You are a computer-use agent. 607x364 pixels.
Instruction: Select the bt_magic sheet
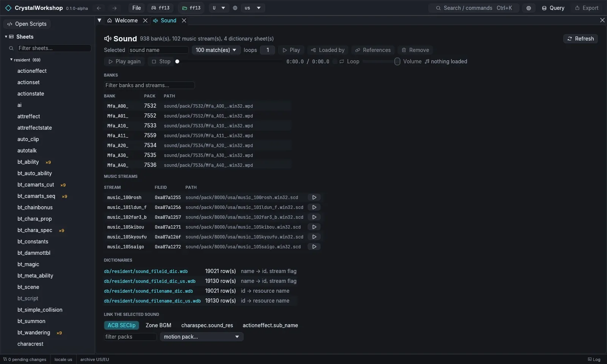[28, 264]
